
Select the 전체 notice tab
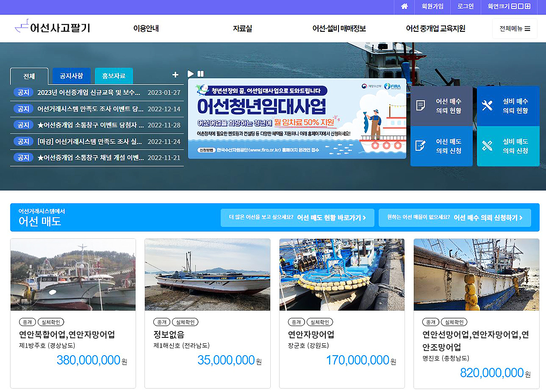(29, 76)
